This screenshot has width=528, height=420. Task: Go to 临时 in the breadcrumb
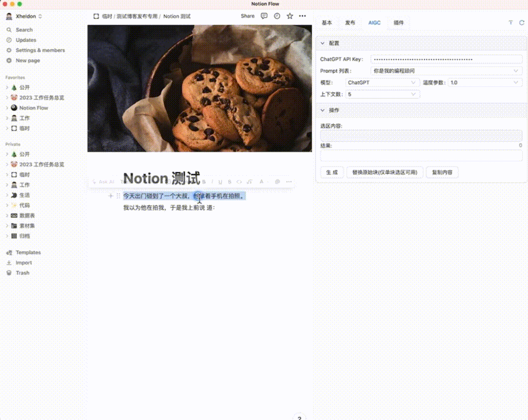[107, 16]
